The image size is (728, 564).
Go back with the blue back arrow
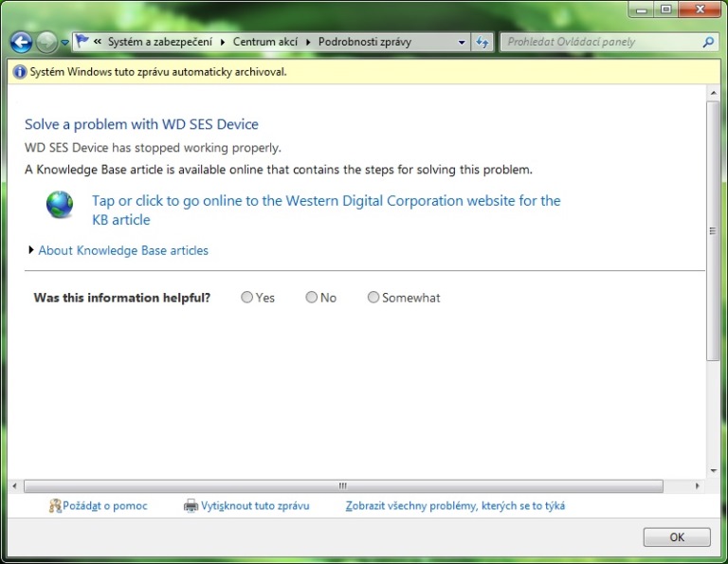click(x=21, y=43)
